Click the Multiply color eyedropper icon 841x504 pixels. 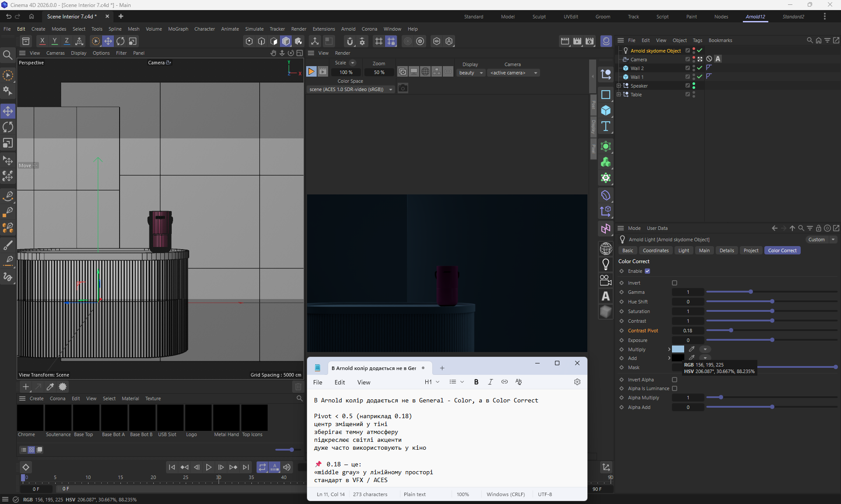692,349
